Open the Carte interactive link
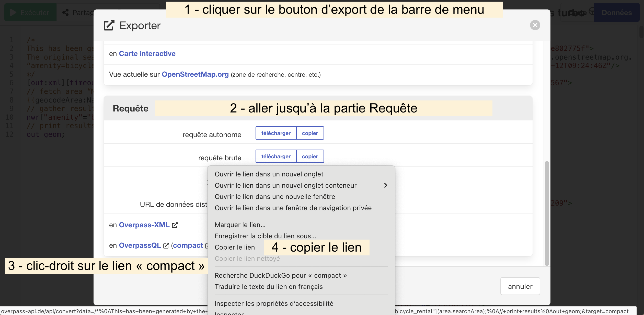Viewport: 644px width, 315px height. 147,53
